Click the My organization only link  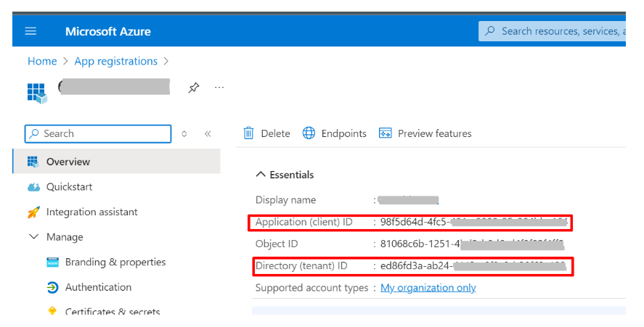point(428,288)
